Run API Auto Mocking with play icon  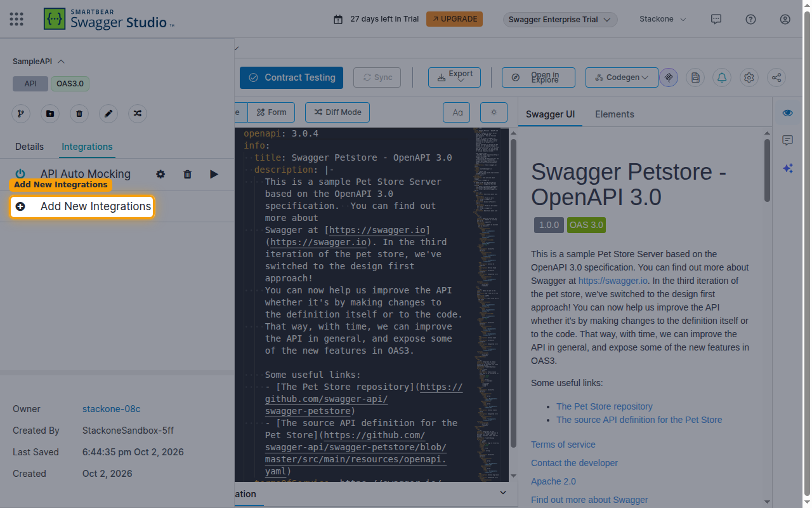click(214, 174)
